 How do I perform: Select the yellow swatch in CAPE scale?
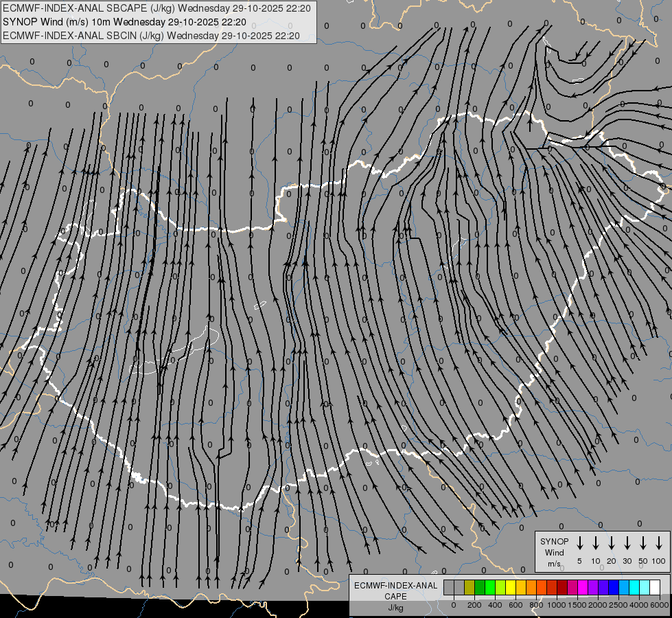[x=511, y=587]
